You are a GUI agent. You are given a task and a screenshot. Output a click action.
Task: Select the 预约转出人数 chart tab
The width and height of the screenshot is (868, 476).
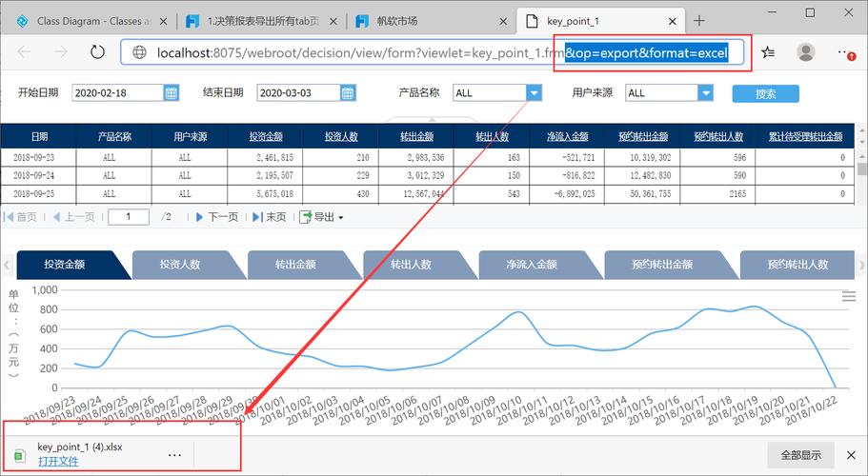797,265
